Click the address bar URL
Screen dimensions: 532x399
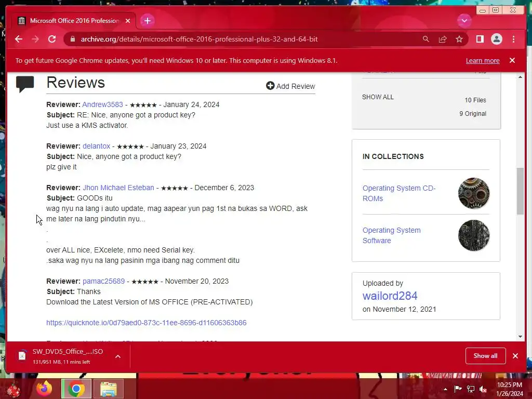[x=199, y=39]
